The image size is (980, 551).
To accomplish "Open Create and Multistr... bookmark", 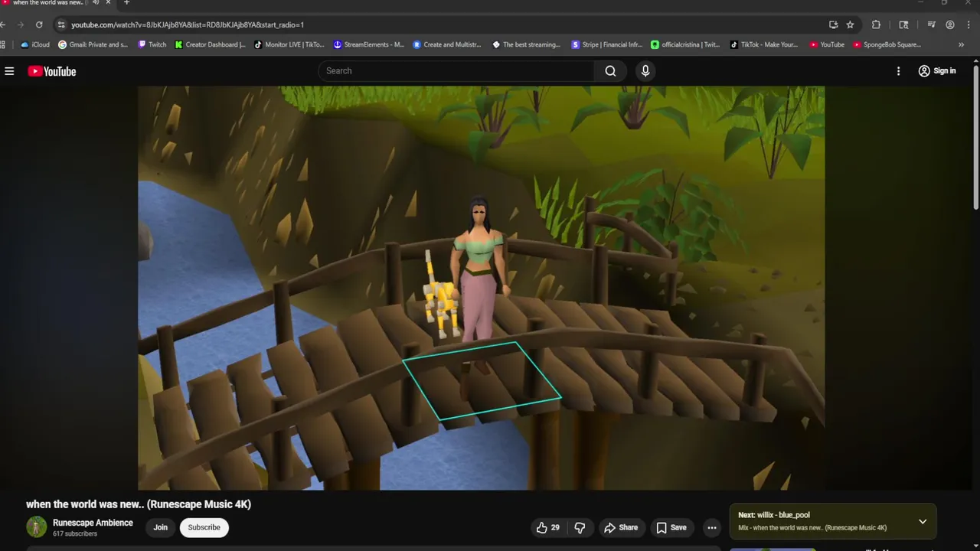I will point(447,44).
